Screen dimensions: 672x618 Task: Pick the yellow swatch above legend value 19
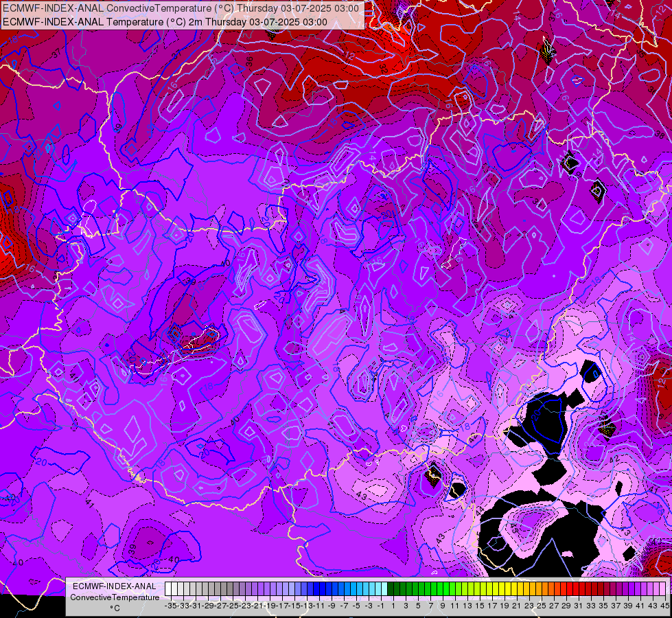click(x=502, y=589)
